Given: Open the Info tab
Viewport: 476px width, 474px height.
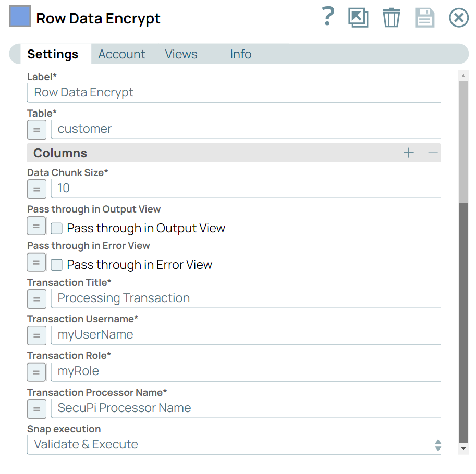Looking at the screenshot, I should coord(240,54).
